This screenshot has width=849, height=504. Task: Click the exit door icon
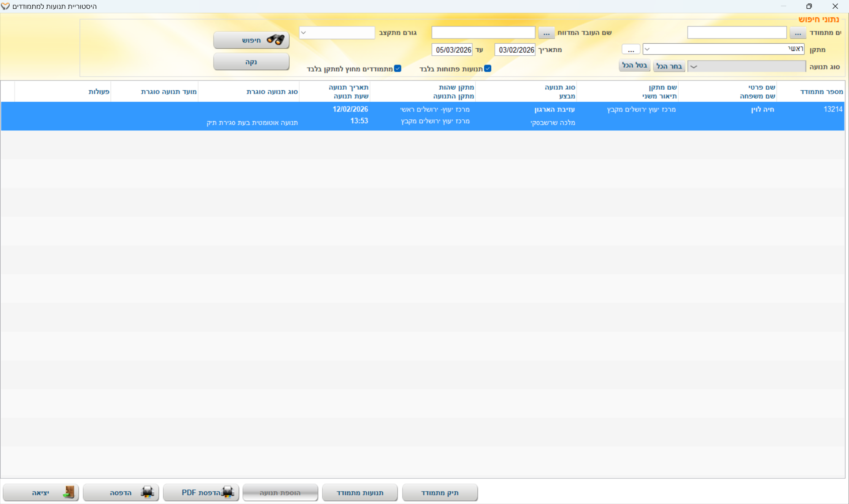click(x=69, y=492)
